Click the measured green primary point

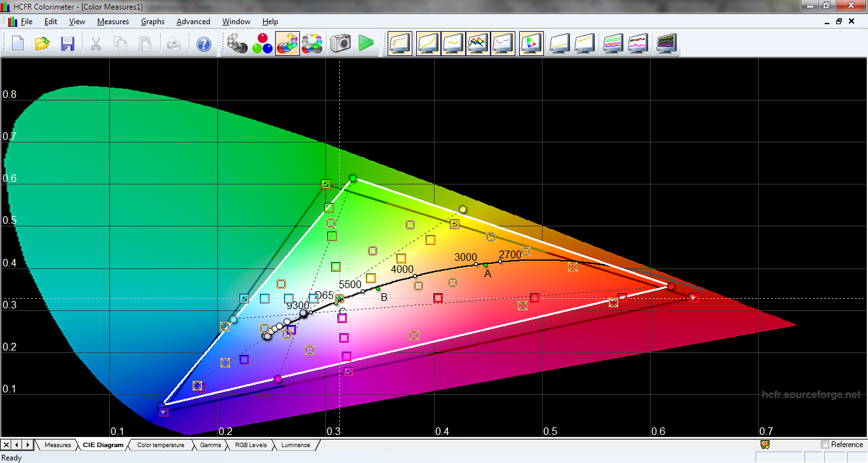click(353, 178)
